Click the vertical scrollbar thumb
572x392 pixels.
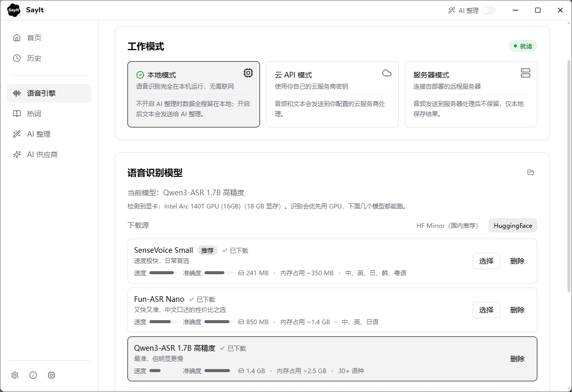pyautogui.click(x=569, y=176)
